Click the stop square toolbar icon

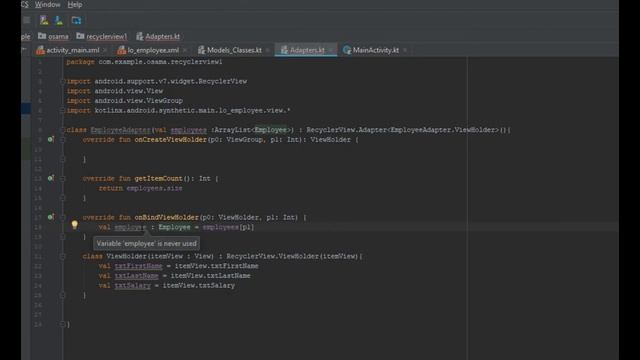[27, 20]
